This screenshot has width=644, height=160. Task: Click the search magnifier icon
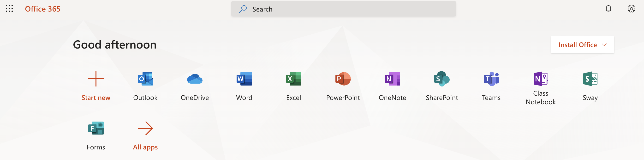click(243, 9)
